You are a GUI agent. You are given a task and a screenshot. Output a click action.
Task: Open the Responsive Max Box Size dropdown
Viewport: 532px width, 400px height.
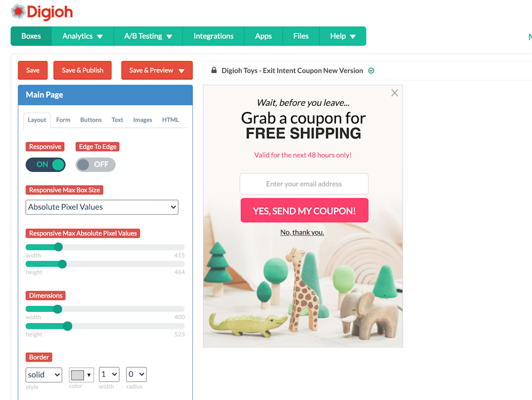click(x=102, y=207)
